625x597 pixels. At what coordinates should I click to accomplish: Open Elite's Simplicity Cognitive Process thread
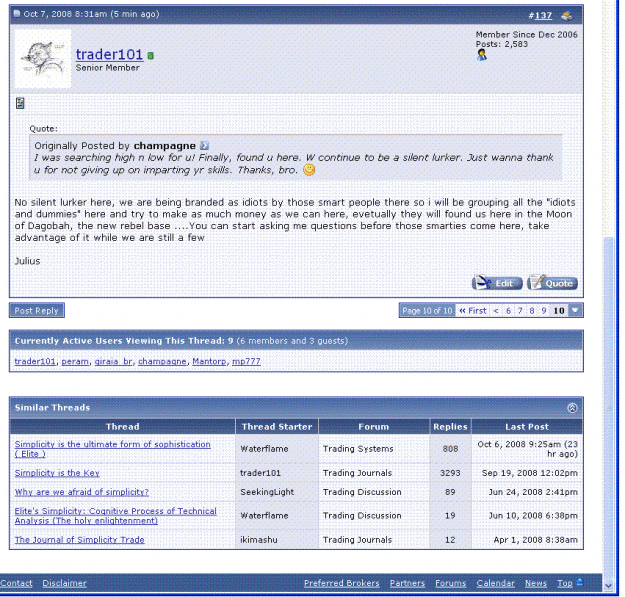(116, 516)
